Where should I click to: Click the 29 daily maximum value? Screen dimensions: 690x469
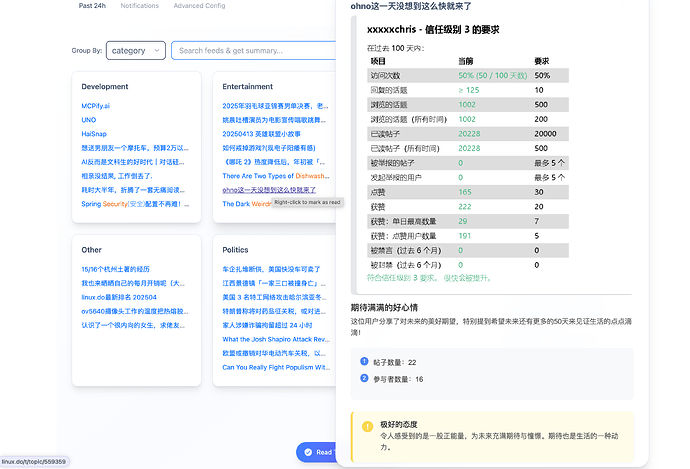462,221
